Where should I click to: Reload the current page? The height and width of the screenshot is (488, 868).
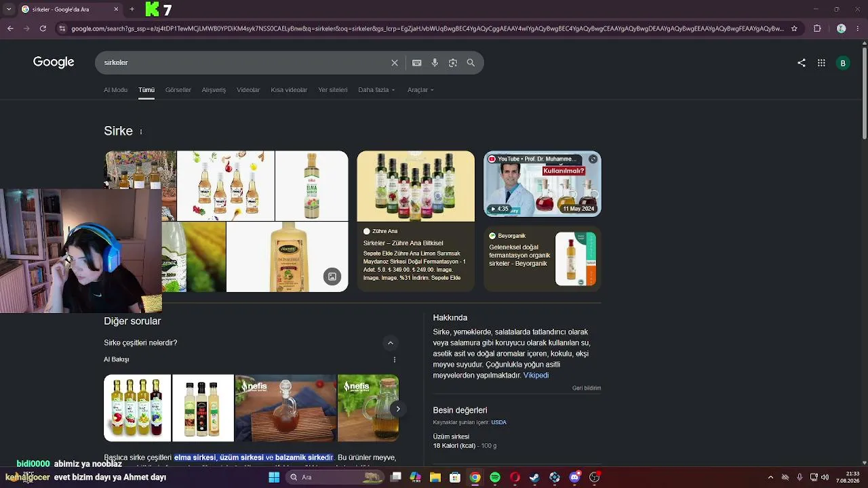(43, 28)
